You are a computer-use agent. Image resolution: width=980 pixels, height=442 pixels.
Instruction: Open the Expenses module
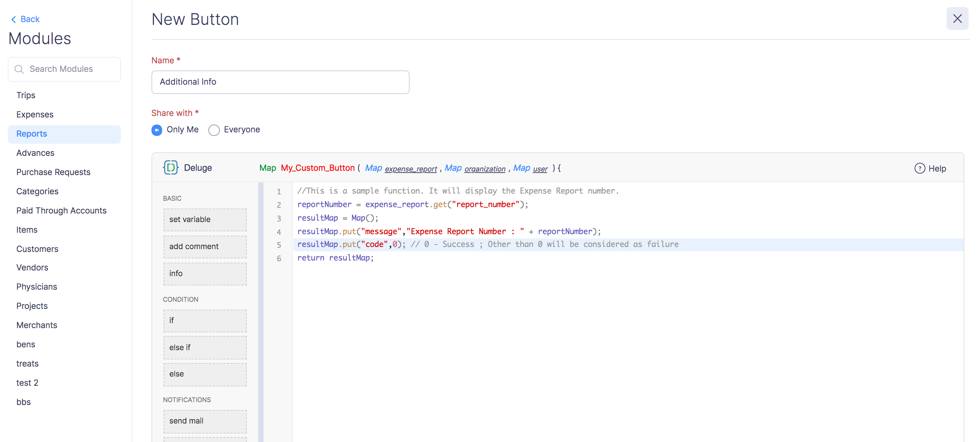tap(34, 114)
